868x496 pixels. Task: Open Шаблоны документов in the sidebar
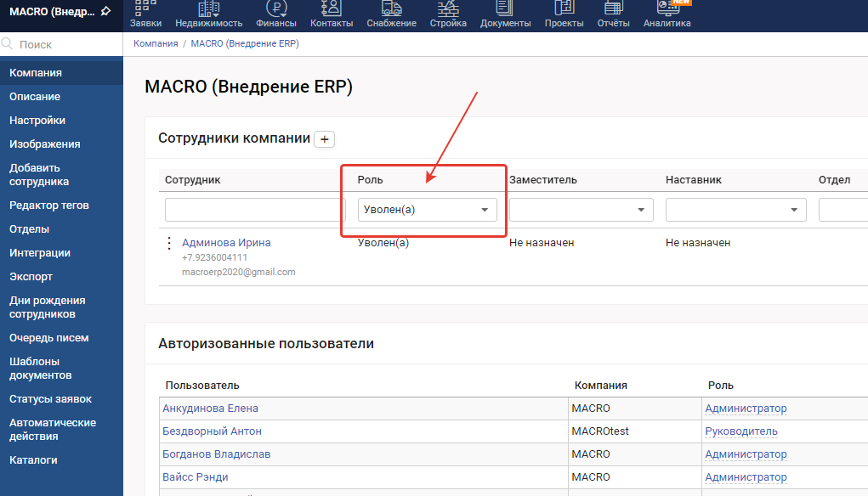coord(40,368)
